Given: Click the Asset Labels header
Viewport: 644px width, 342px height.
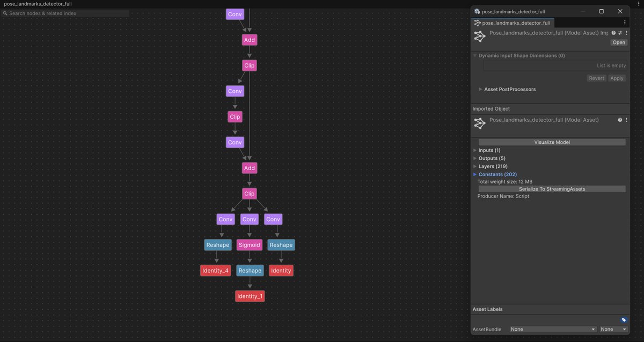Looking at the screenshot, I should click(487, 309).
